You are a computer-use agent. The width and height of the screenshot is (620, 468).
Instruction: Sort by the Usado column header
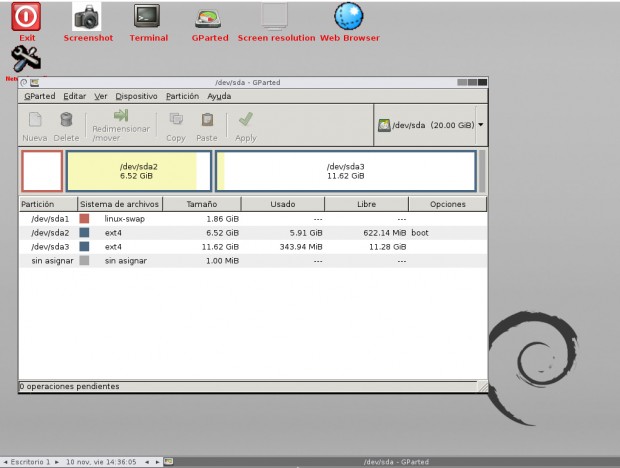[283, 204]
